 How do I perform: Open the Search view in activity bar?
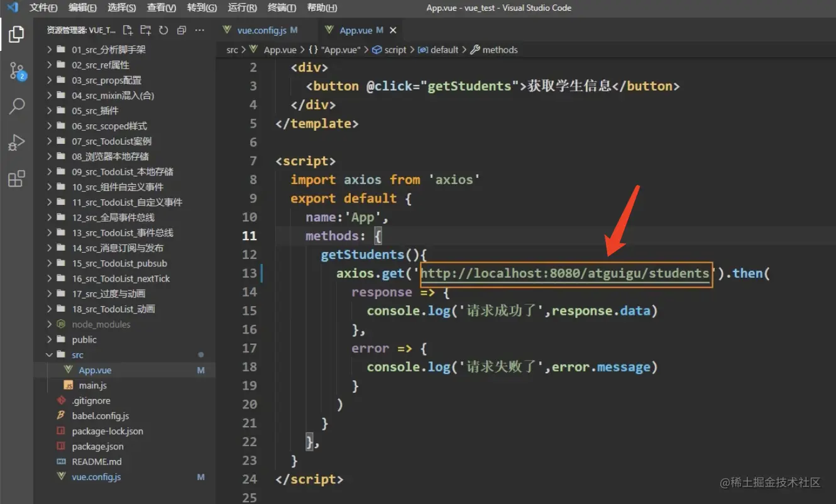(x=17, y=106)
